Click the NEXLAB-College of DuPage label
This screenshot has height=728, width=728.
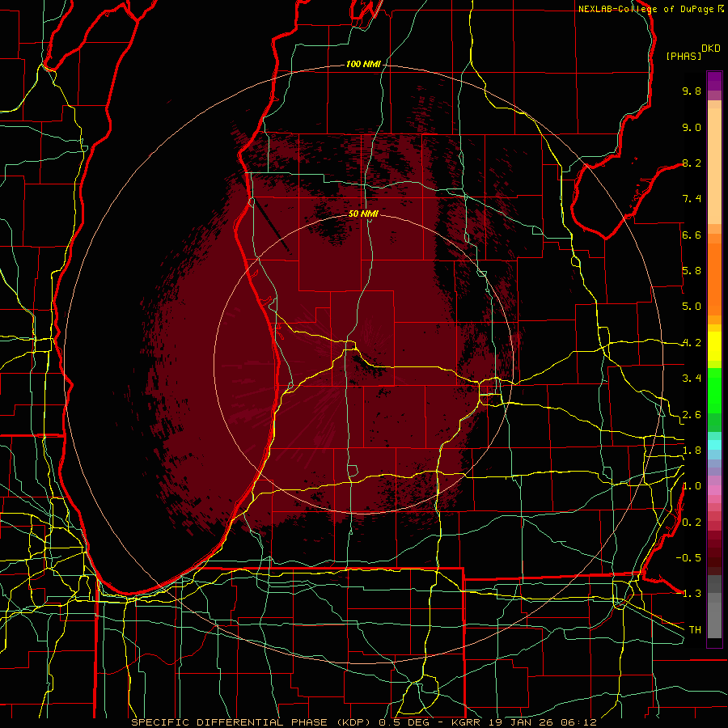click(646, 9)
